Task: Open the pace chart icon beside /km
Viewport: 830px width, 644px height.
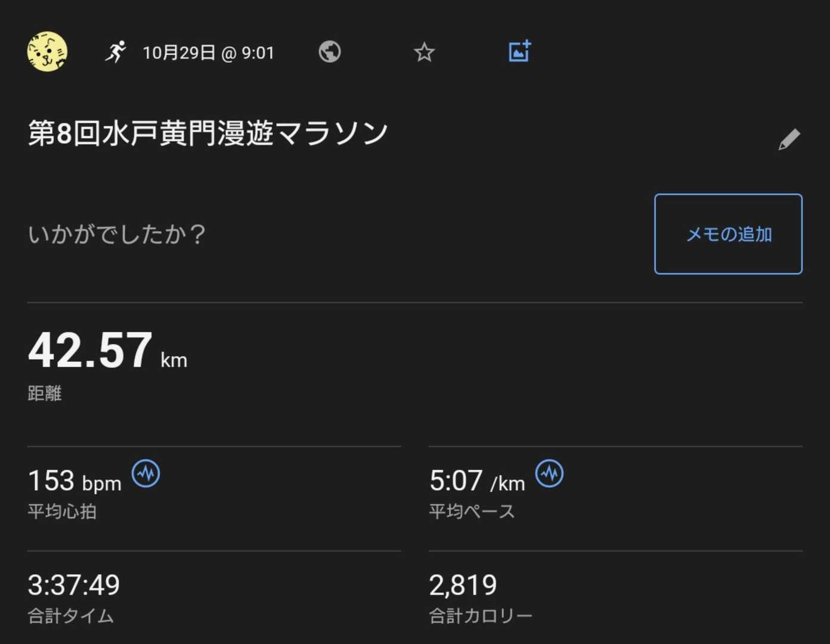Action: coord(549,474)
